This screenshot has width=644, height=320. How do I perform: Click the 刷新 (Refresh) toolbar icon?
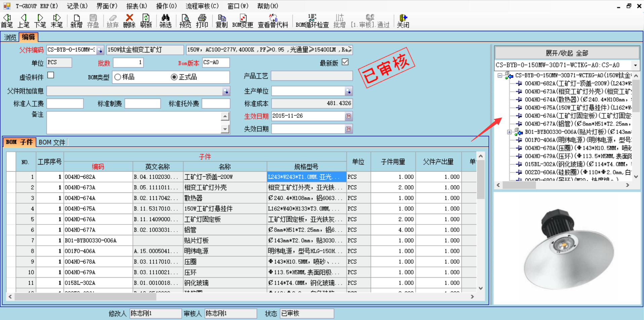[x=146, y=21]
